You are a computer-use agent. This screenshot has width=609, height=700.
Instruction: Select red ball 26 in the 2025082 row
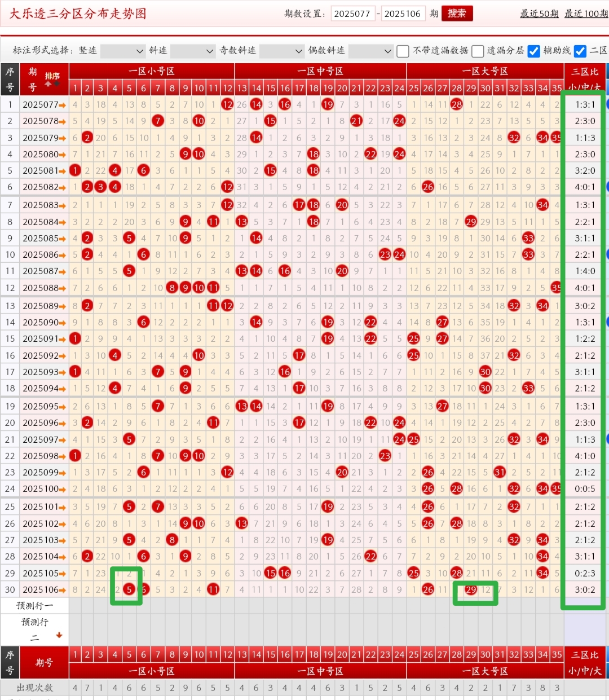point(428,187)
